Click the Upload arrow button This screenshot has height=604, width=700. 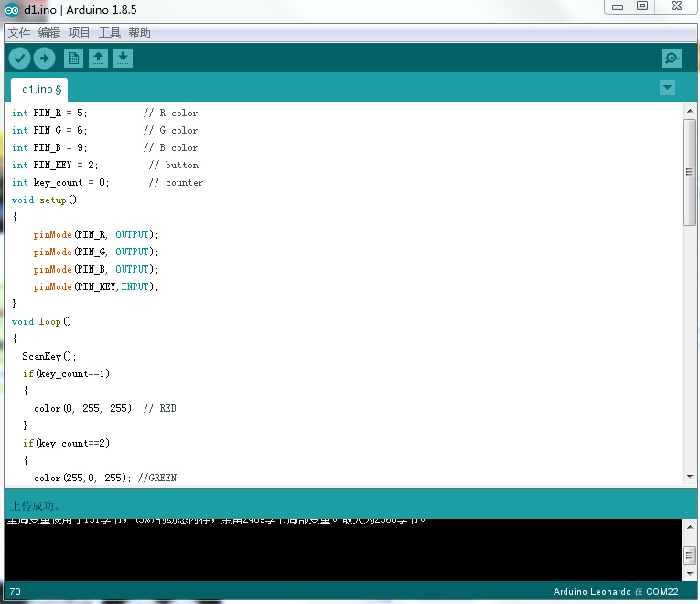pos(44,58)
